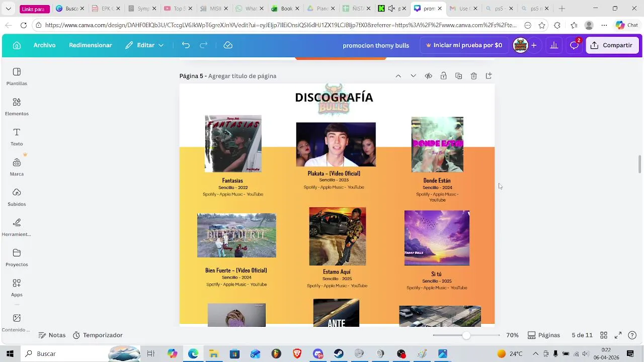This screenshot has height=362, width=644.
Task: Edit page title Agregar título de página
Action: [x=242, y=76]
